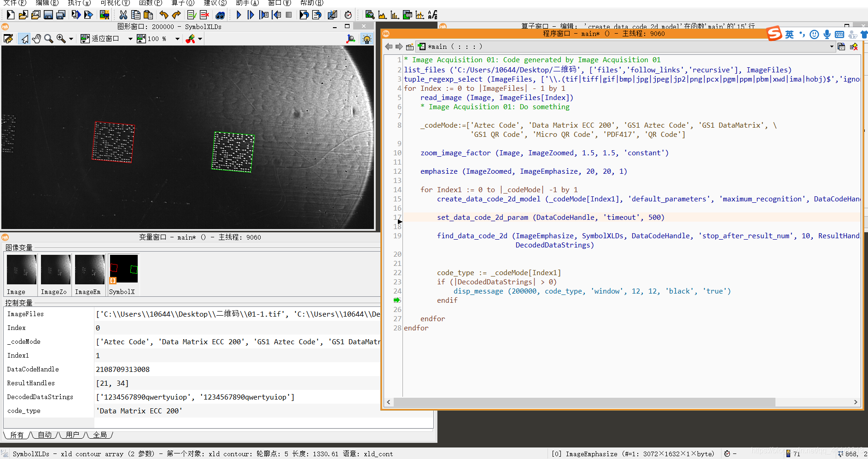Screen dimensions: 868x459
Task: Open the 帮助(H) menu
Action: 312,3
